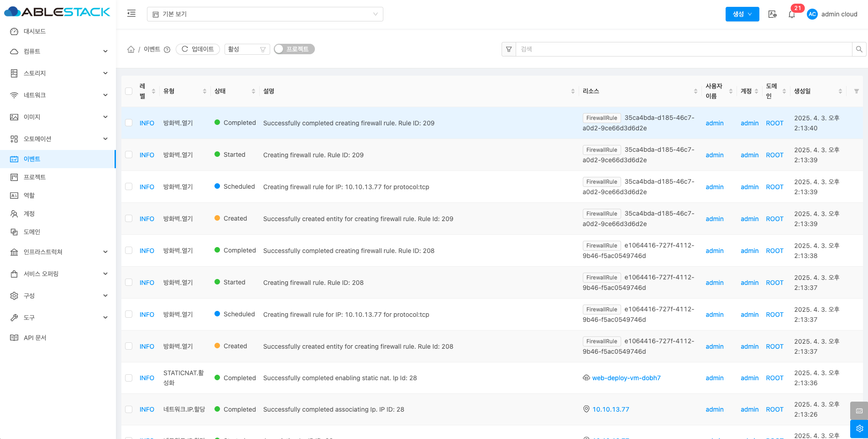Toggle the 프로젝트 switch
This screenshot has width=868, height=439.
click(294, 49)
